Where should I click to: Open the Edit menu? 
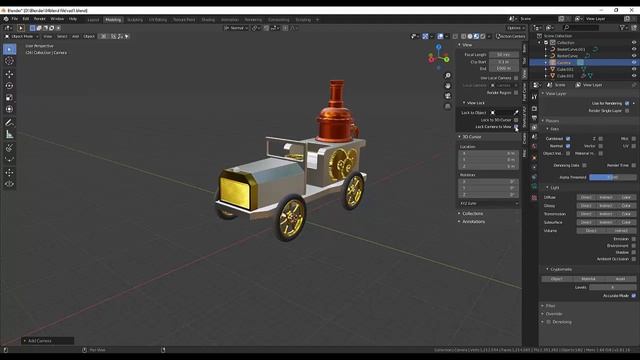[26, 19]
